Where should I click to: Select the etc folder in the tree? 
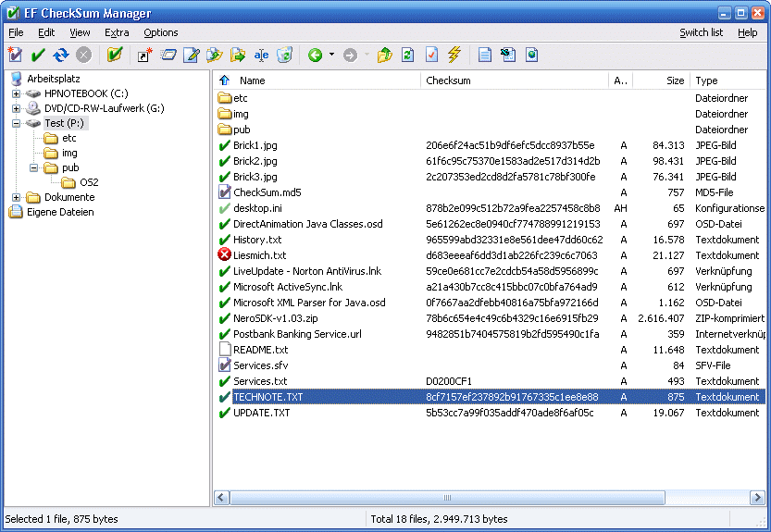(x=68, y=138)
